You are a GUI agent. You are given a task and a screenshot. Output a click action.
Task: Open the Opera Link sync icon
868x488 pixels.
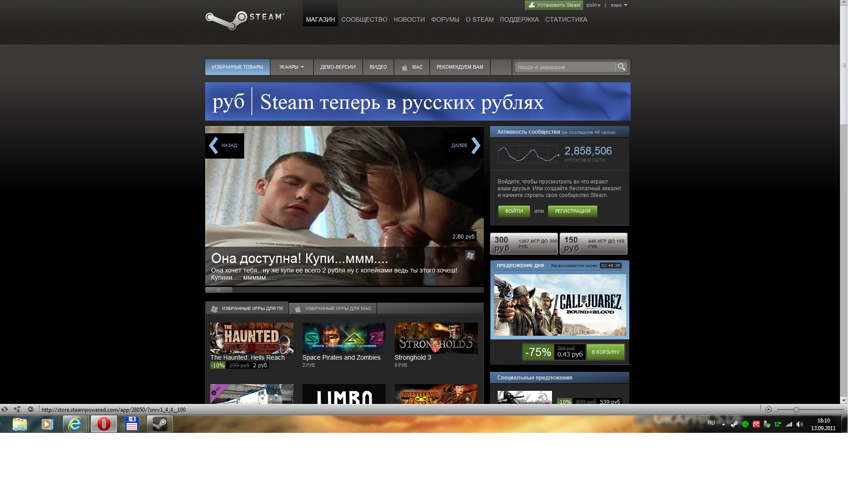(x=5, y=409)
